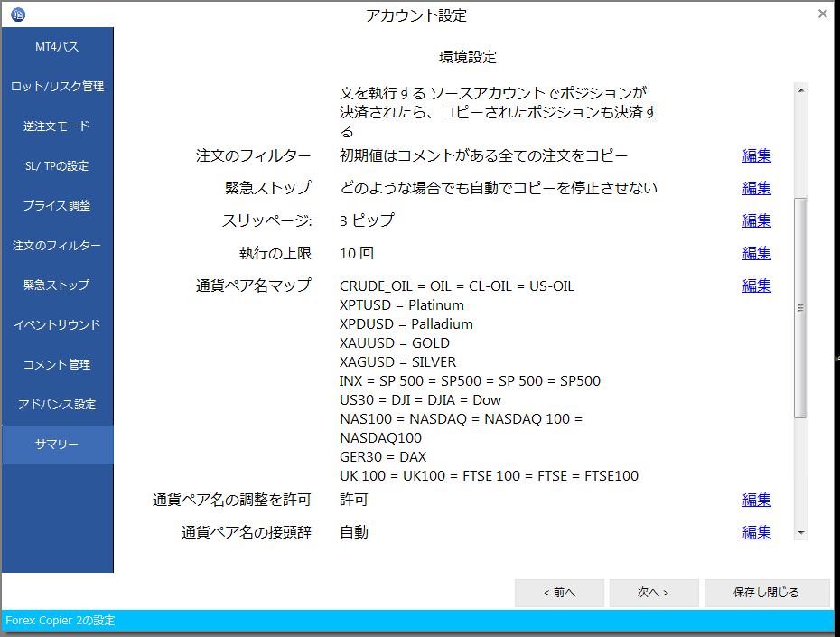
Task: Select the 逆注文モード sidebar tab
Action: pyautogui.click(x=57, y=126)
